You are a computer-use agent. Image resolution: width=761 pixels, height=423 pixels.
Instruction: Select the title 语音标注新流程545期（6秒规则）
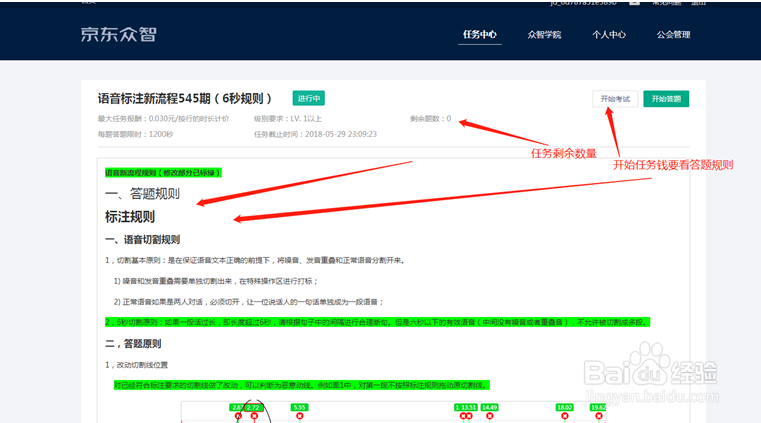pos(185,98)
